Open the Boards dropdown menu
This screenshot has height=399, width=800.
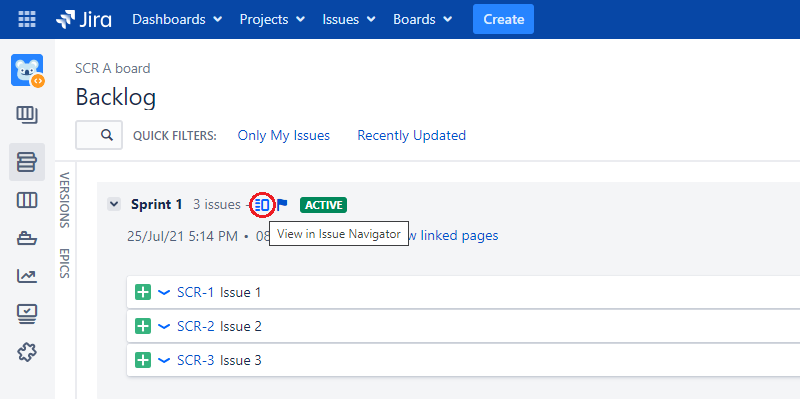point(422,19)
